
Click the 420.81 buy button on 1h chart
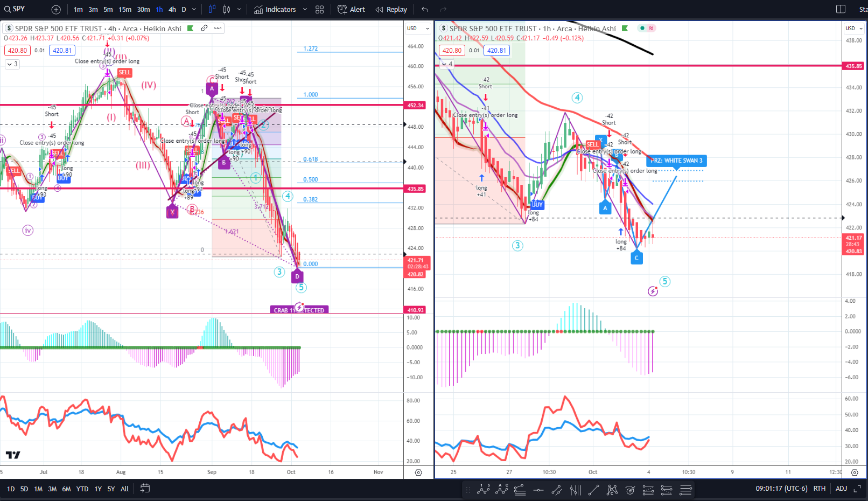click(x=496, y=51)
